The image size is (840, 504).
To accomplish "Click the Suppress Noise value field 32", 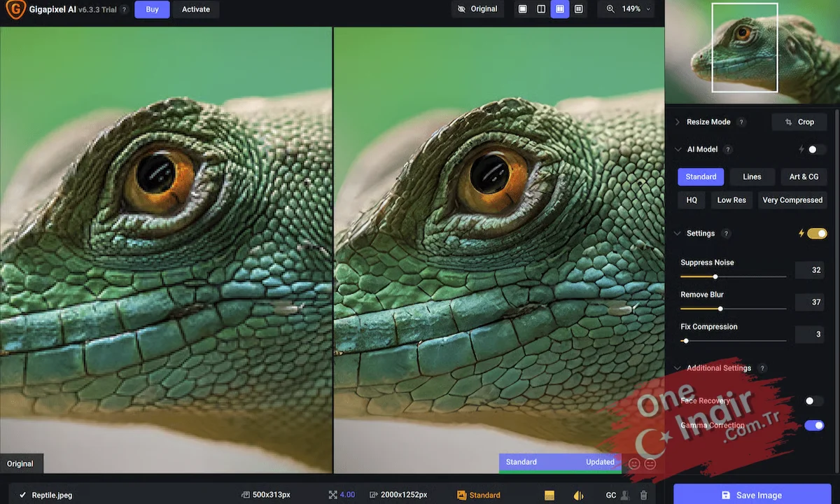I will pyautogui.click(x=810, y=270).
